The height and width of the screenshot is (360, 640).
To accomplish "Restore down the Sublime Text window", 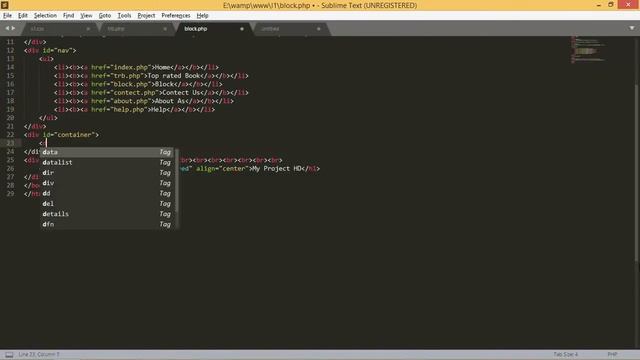I will pyautogui.click(x=611, y=5).
